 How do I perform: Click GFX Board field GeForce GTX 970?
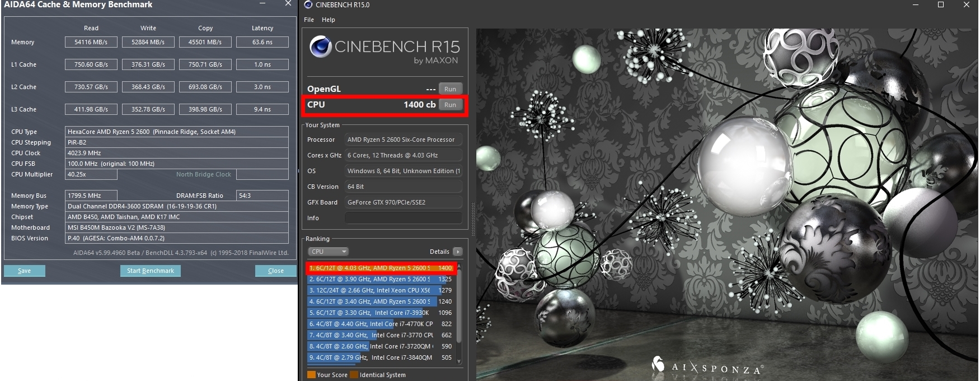[404, 202]
